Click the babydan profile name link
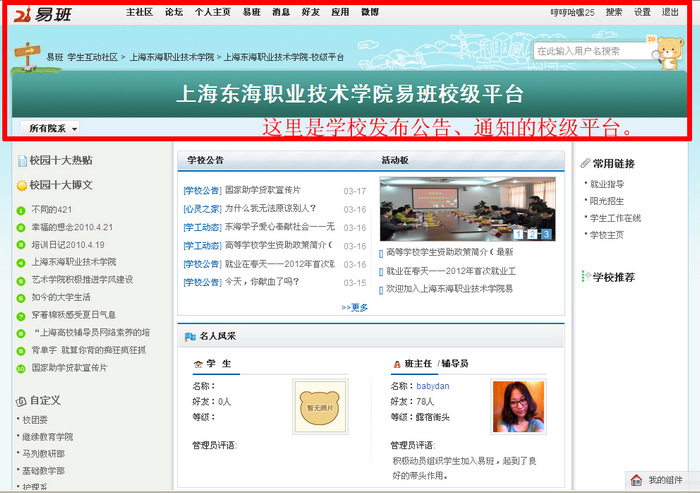700x493 pixels. pyautogui.click(x=433, y=386)
